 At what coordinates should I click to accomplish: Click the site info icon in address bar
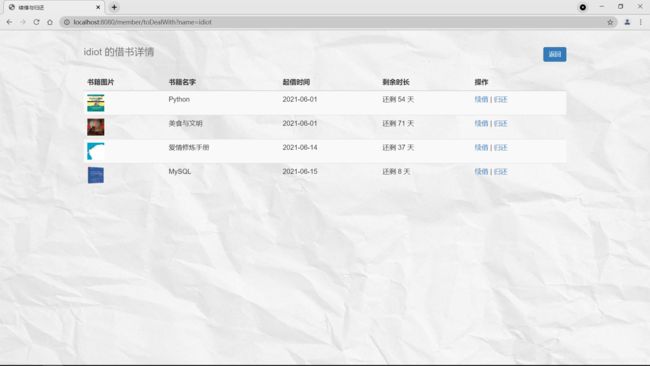67,22
